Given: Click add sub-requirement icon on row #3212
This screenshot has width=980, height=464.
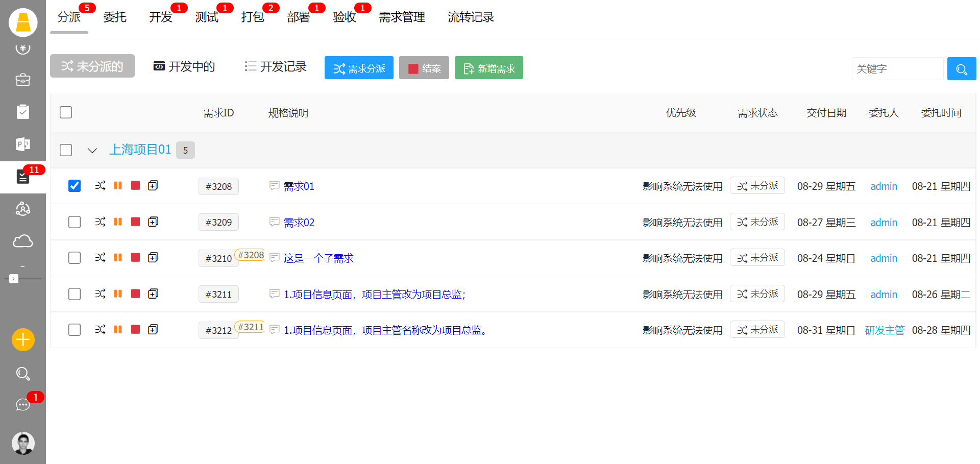Looking at the screenshot, I should pos(153,329).
